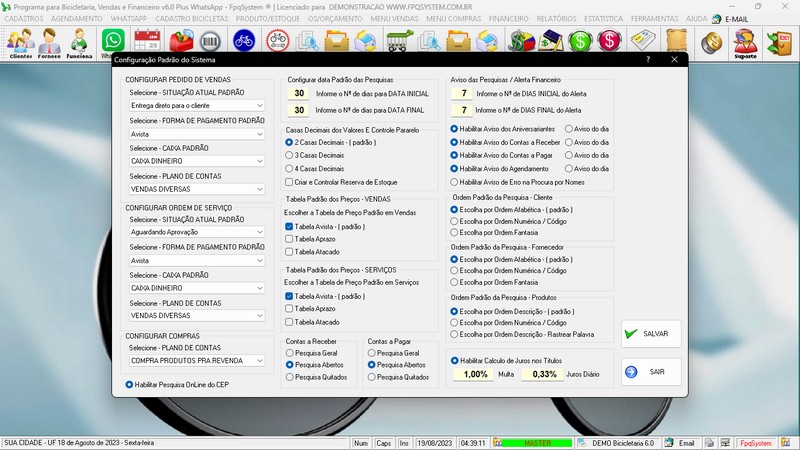Click the DATA INICIAL days field
The image size is (800, 450).
[x=299, y=94]
